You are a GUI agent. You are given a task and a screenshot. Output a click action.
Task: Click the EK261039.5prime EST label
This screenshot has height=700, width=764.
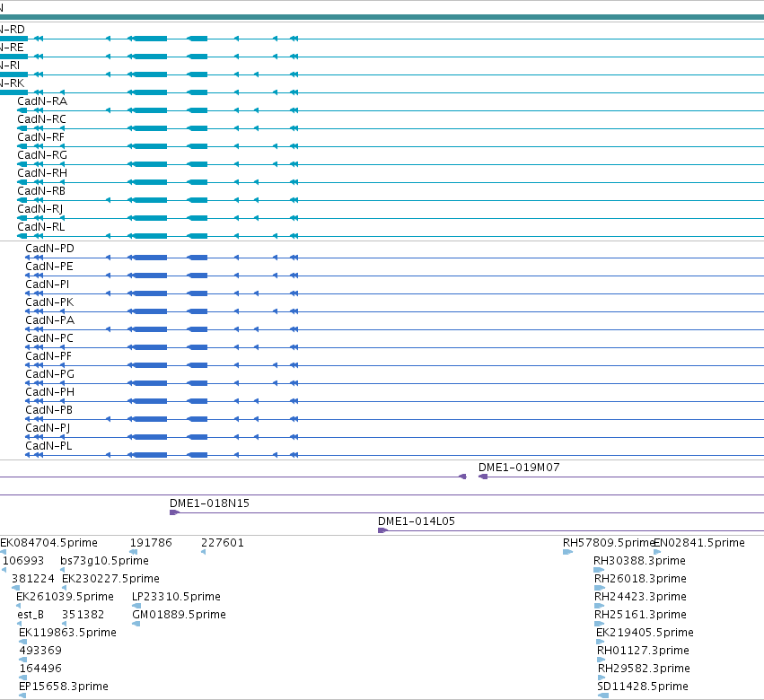pyautogui.click(x=65, y=597)
